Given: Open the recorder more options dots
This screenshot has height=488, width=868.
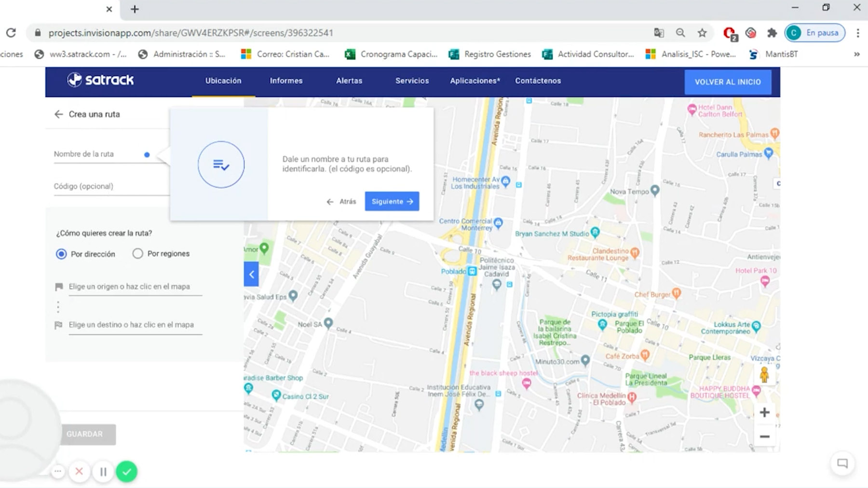Looking at the screenshot, I should [x=58, y=472].
